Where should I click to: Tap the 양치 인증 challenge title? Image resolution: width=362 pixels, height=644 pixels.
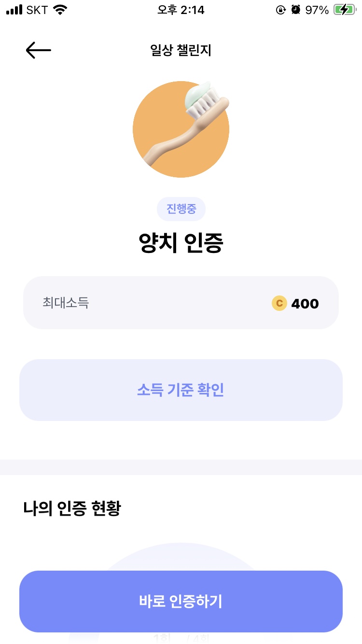[x=181, y=243]
